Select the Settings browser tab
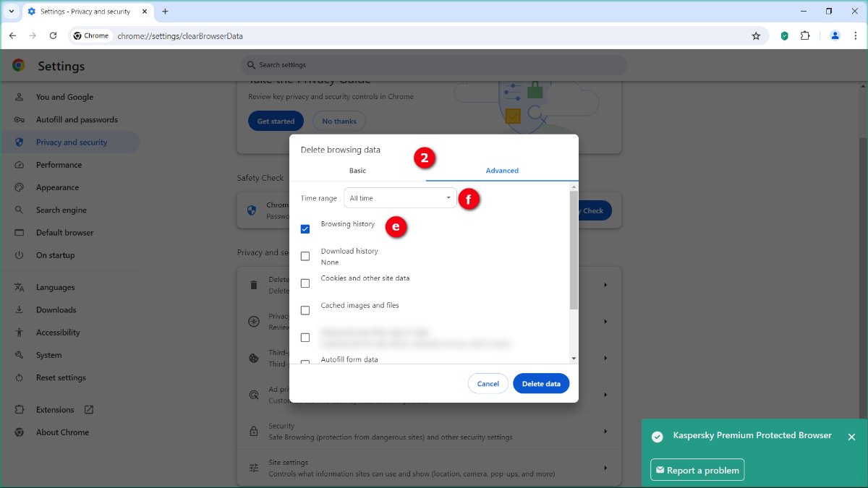The height and width of the screenshot is (488, 868). pos(86,12)
